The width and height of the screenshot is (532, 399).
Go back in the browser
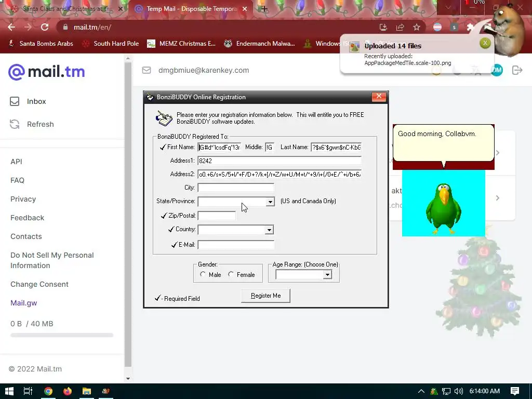tap(11, 27)
